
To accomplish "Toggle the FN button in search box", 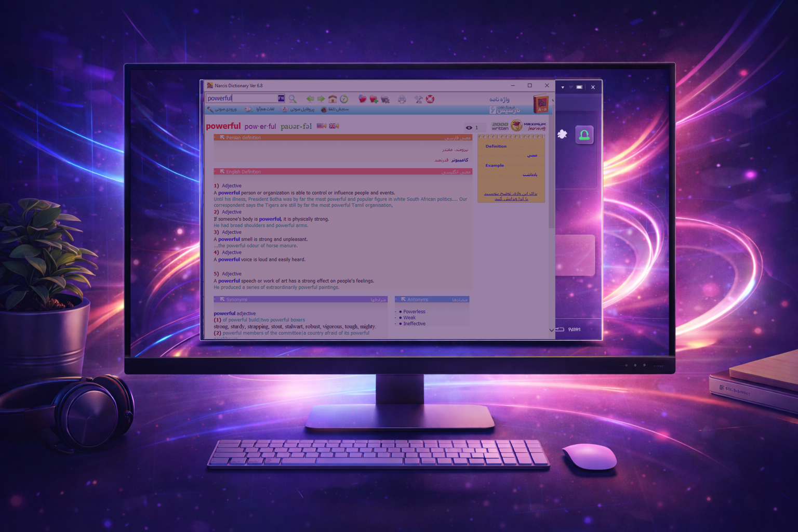I will 281,98.
